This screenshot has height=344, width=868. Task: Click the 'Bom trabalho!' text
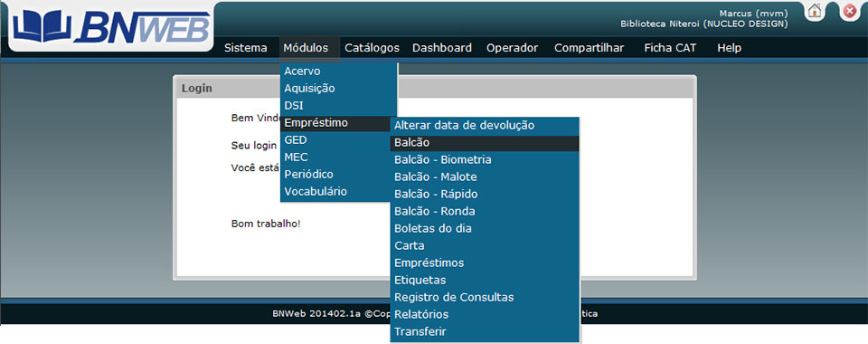coord(266,224)
